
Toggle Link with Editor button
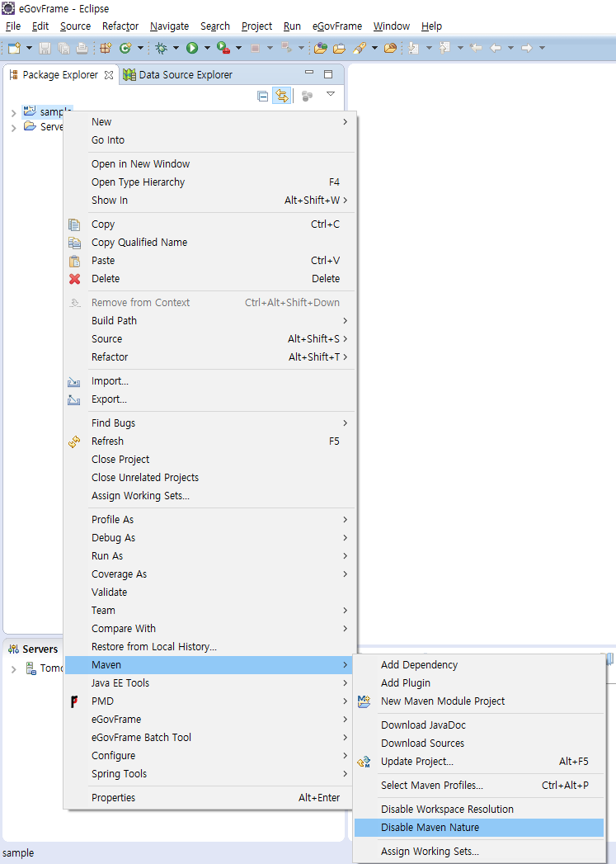click(282, 96)
